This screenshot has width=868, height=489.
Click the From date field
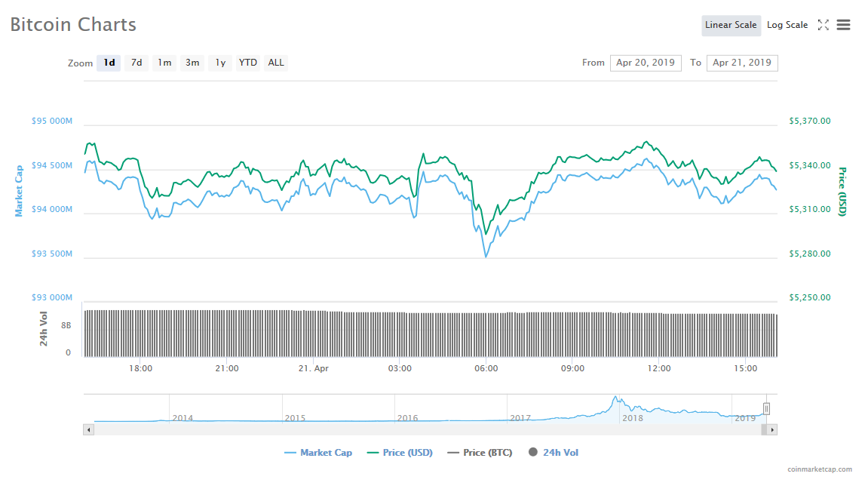point(646,63)
